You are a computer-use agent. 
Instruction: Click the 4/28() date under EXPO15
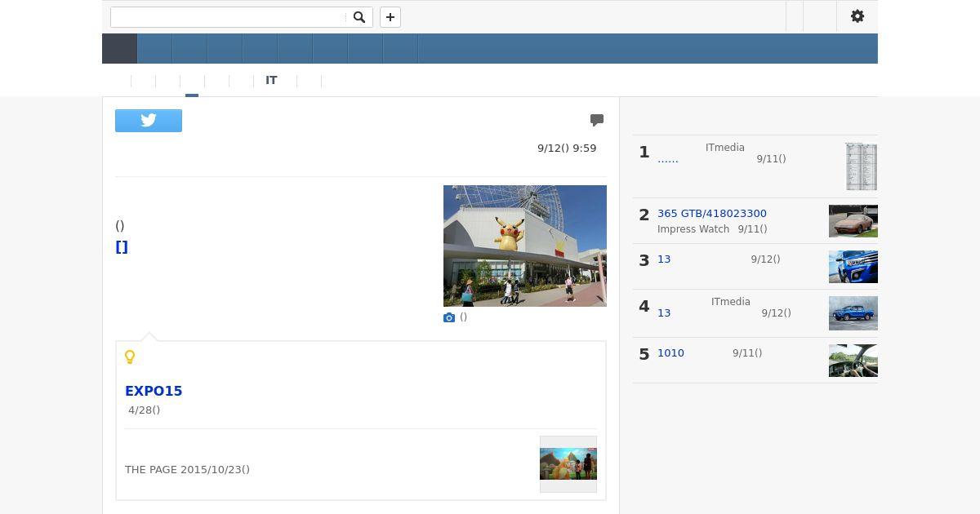144,410
